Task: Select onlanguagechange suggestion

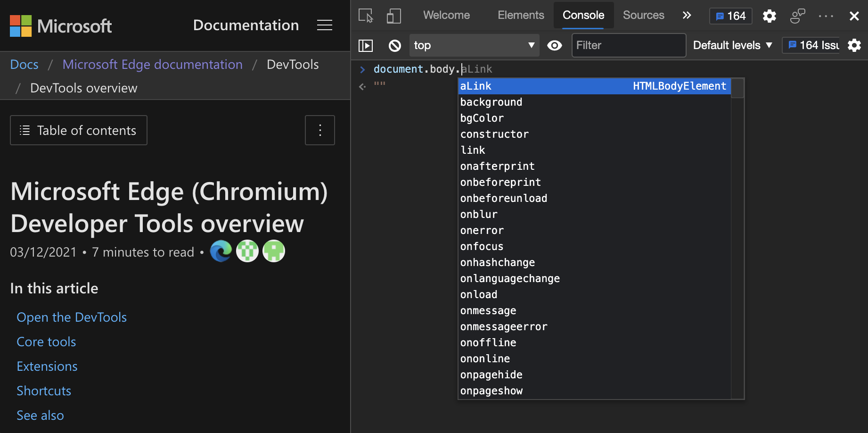Action: click(595, 278)
